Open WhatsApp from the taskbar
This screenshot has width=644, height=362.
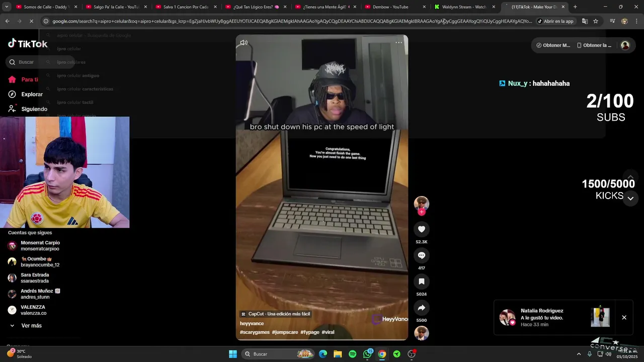(x=367, y=354)
